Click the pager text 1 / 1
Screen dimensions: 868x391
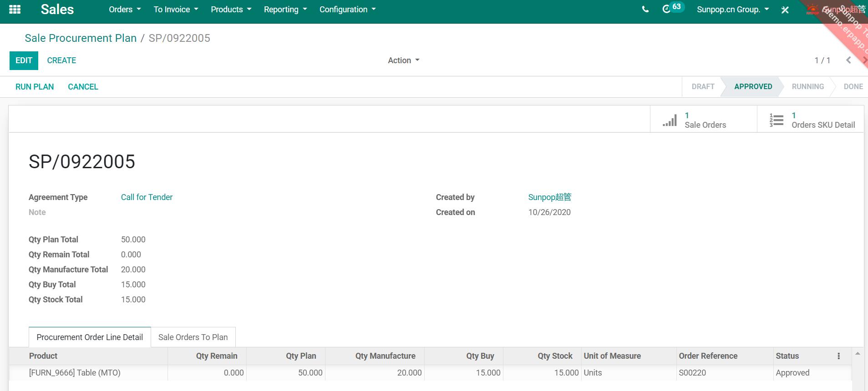pyautogui.click(x=822, y=60)
